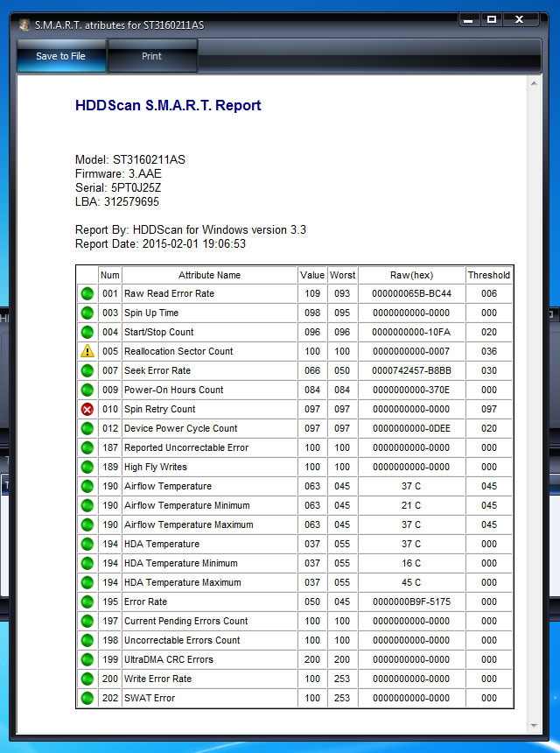Viewport: 560px width, 753px height.
Task: Click green icon beside Airflow Temperature Minimum
Action: click(87, 505)
